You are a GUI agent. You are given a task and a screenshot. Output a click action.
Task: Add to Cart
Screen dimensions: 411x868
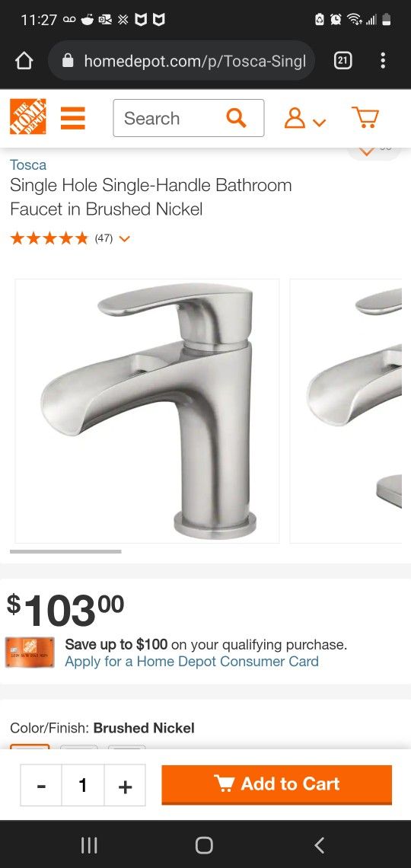click(276, 784)
